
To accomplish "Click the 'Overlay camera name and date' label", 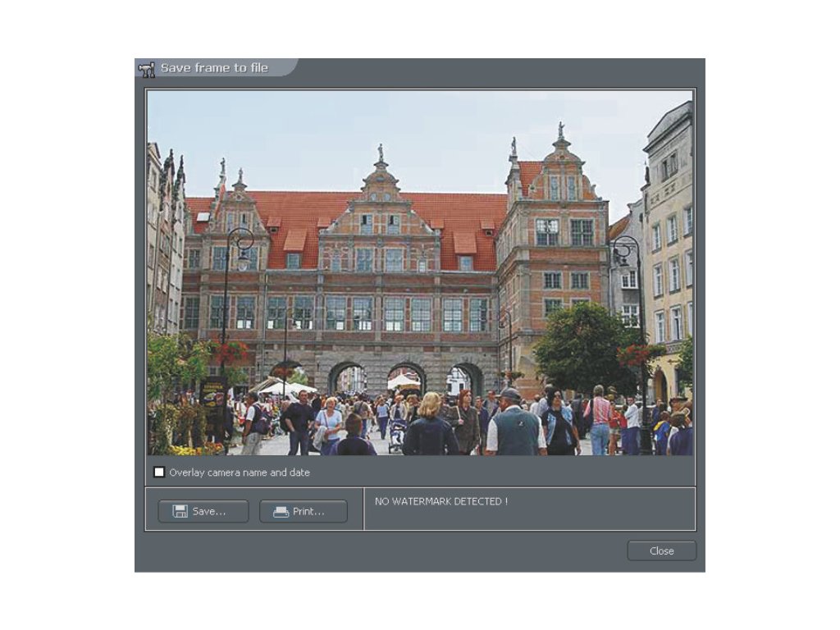I will [x=239, y=472].
